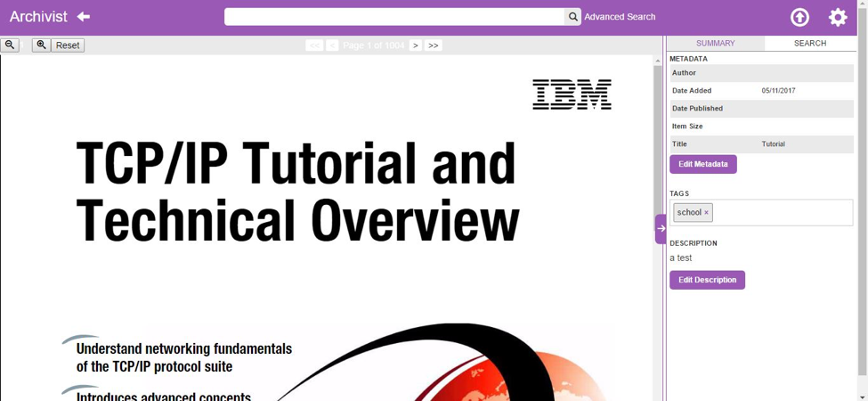
Task: Switch to the SEARCH tab
Action: click(x=810, y=43)
